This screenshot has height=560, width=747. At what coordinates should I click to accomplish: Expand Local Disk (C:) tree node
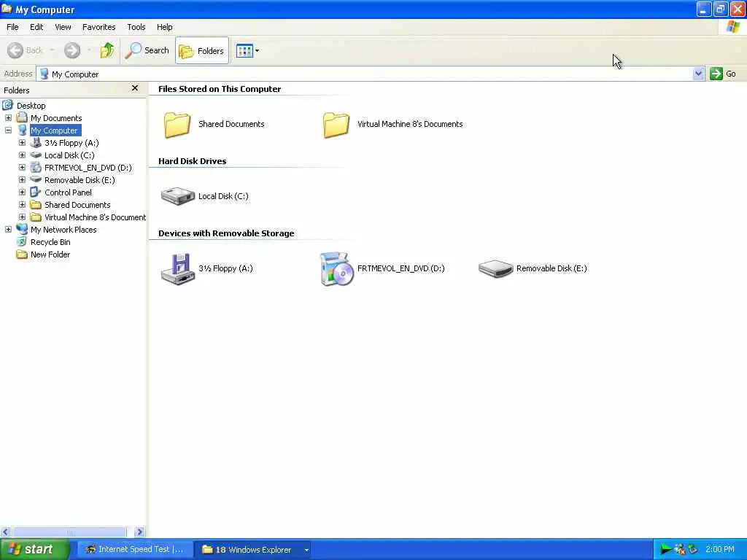(x=22, y=155)
